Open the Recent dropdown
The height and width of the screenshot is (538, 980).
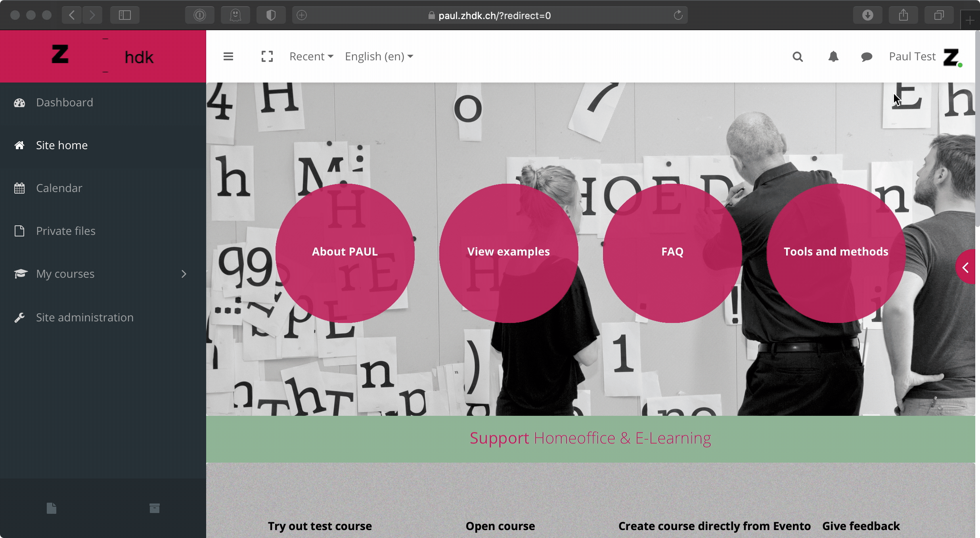pyautogui.click(x=311, y=57)
